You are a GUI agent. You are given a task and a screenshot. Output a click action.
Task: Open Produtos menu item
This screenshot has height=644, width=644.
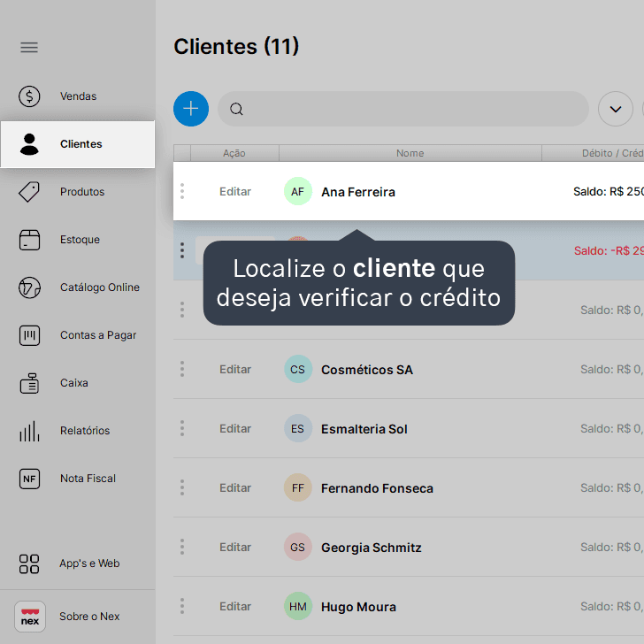pos(78,192)
